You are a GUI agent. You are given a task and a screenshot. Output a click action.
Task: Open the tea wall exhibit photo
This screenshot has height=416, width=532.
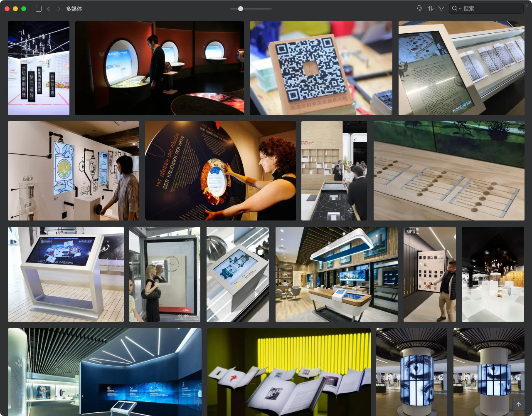pyautogui.click(x=74, y=171)
